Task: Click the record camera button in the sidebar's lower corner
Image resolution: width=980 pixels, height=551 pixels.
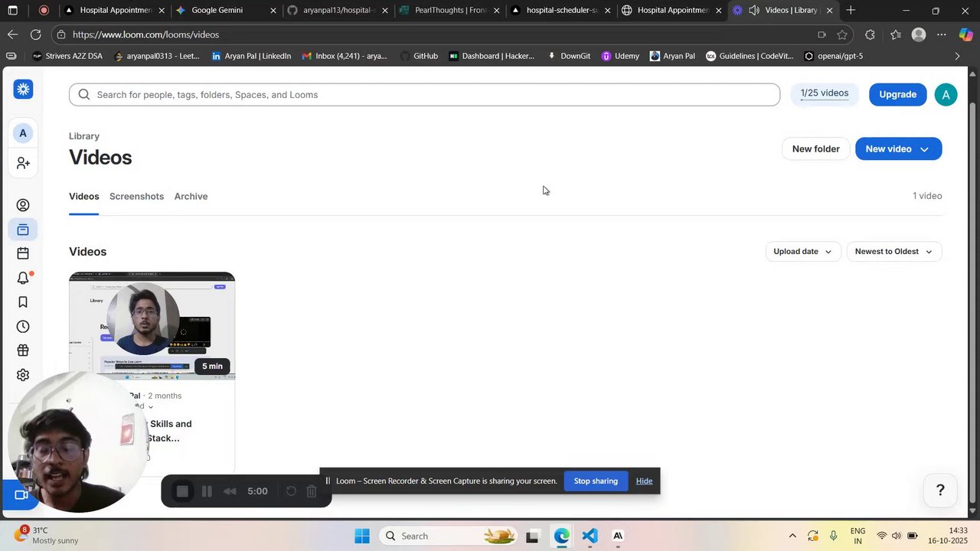Action: point(21,495)
